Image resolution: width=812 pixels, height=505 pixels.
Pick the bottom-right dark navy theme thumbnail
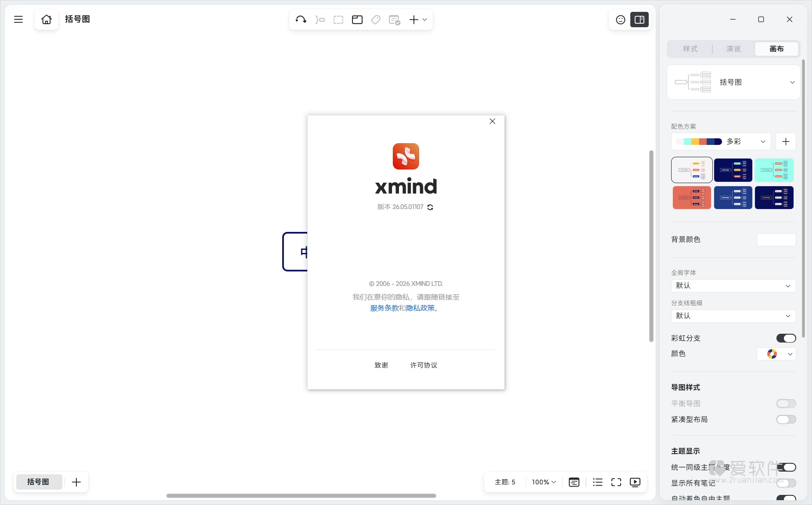(774, 198)
